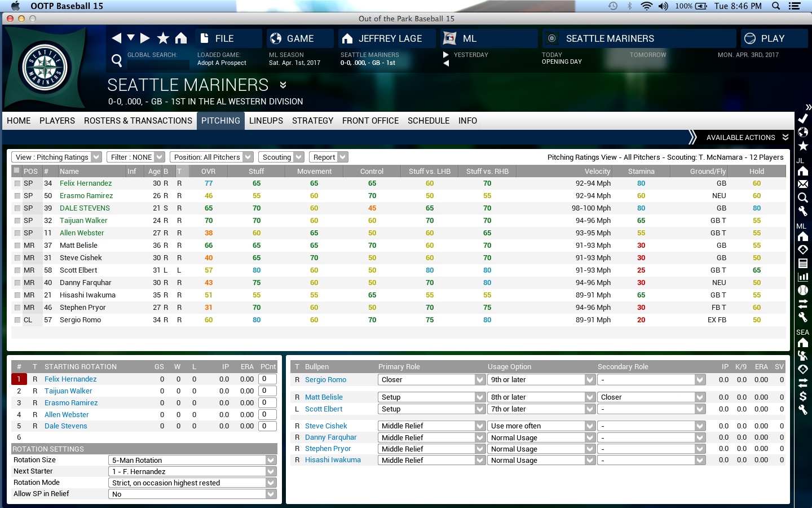Open the FILE menu button
The height and width of the screenshot is (508, 812).
(229, 38)
